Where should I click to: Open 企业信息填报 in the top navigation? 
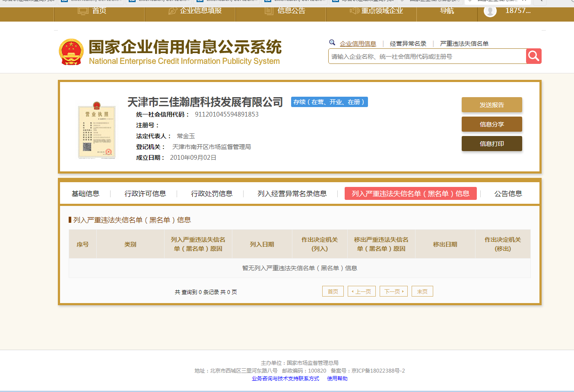coord(201,10)
